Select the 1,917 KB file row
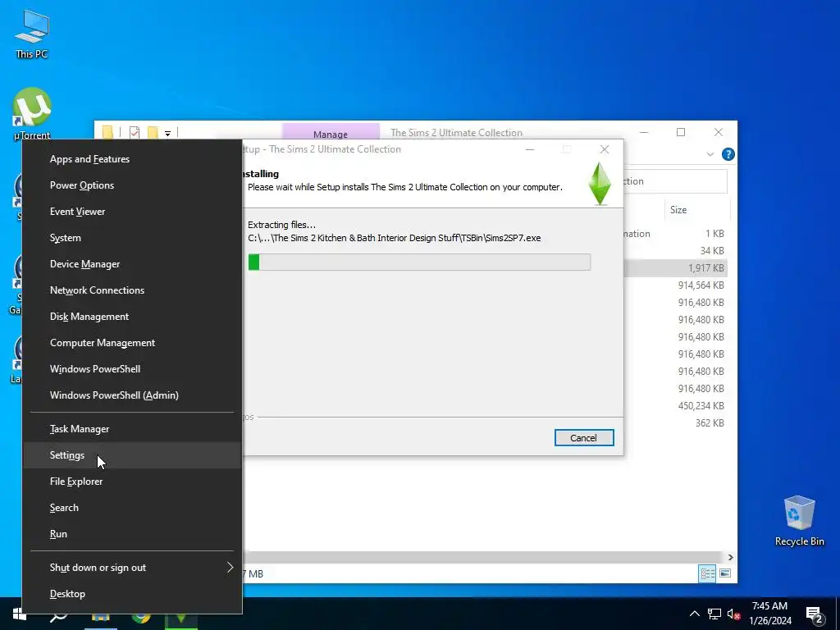This screenshot has width=840, height=630. 677,268
